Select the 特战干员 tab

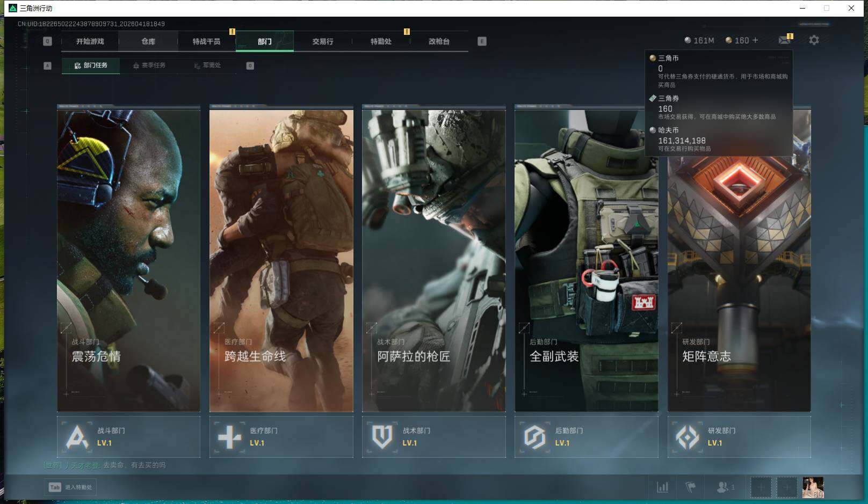(x=206, y=41)
